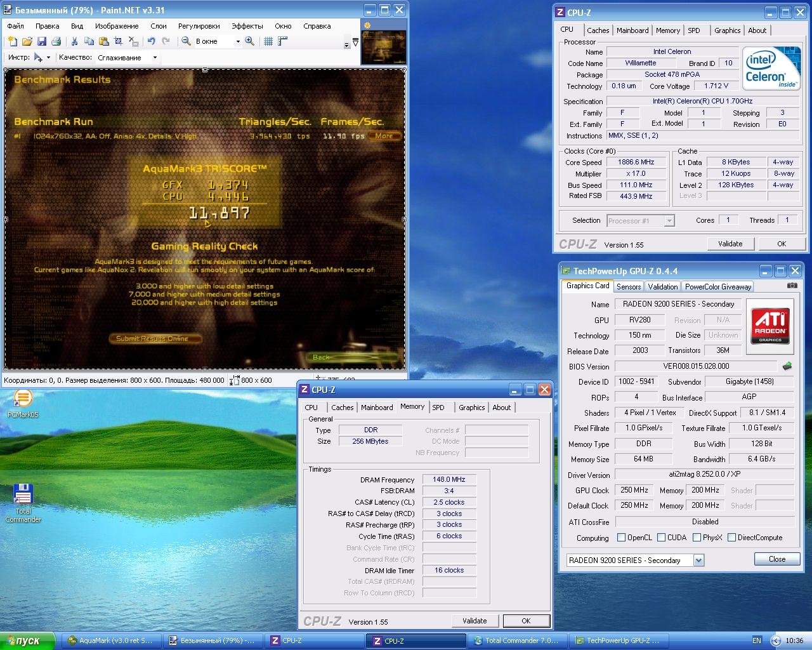Screen dimensions: 812x650
Task: Enable the DirectCompute checkbox
Action: pos(732,538)
